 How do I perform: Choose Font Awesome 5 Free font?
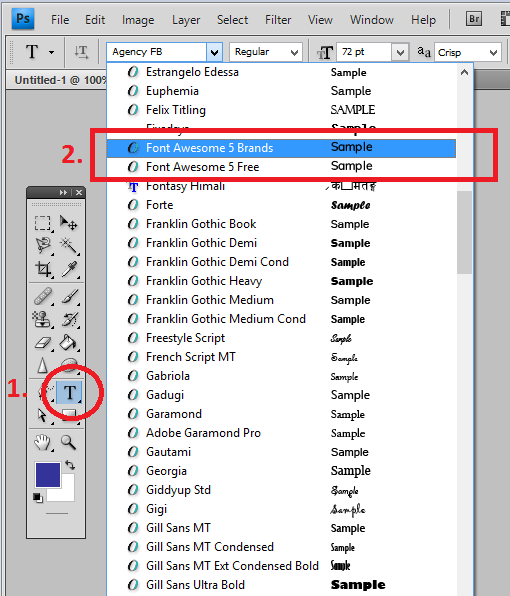point(281,167)
